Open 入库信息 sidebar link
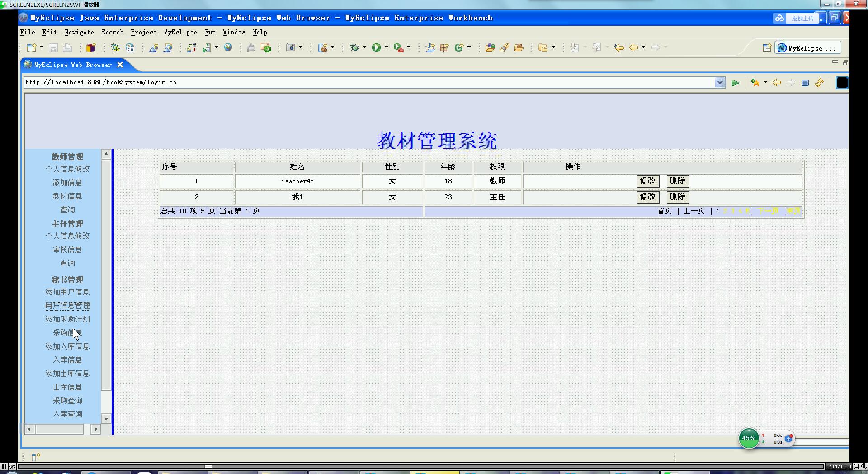The height and width of the screenshot is (474, 868). (67, 360)
